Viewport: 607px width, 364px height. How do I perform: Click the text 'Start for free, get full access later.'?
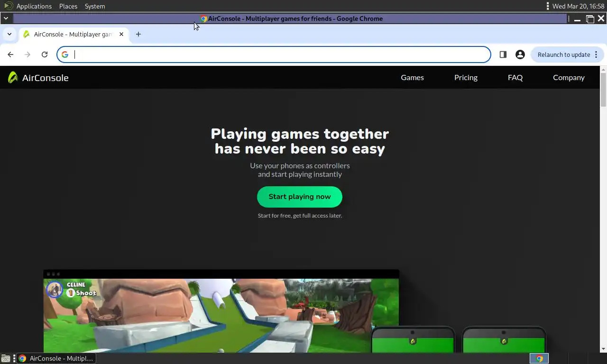[300, 216]
